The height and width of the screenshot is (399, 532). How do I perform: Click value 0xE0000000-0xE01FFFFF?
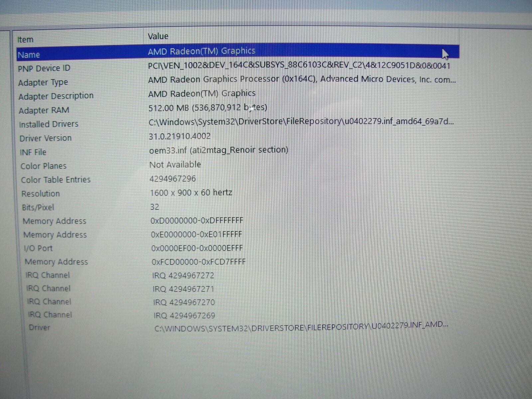197,234
